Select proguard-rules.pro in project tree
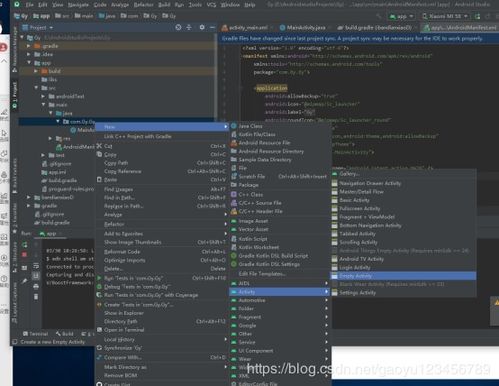499x386 pixels. click(x=68, y=189)
